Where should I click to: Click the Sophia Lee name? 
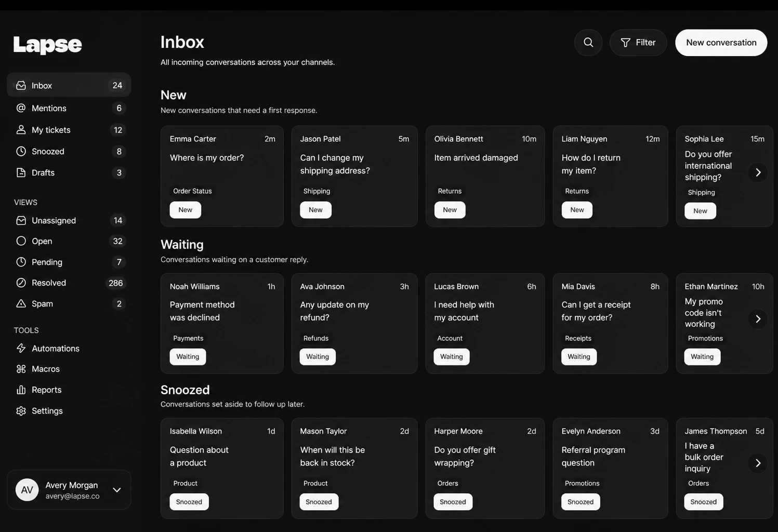pos(704,139)
